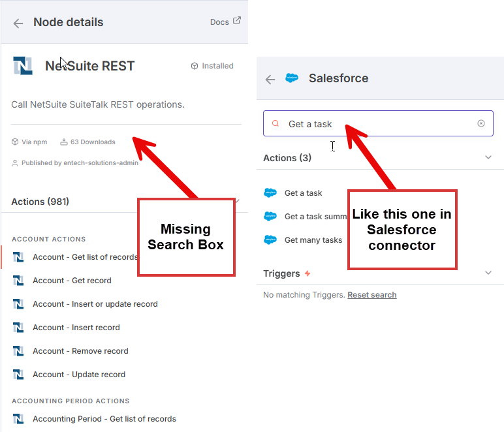Collapse the Triggers section chevron
This screenshot has width=504, height=432.
488,273
